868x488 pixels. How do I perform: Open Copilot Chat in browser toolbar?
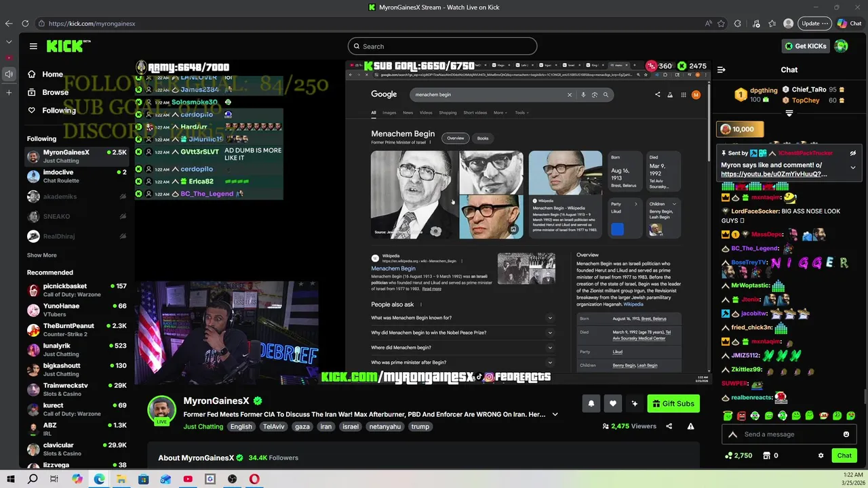click(848, 23)
